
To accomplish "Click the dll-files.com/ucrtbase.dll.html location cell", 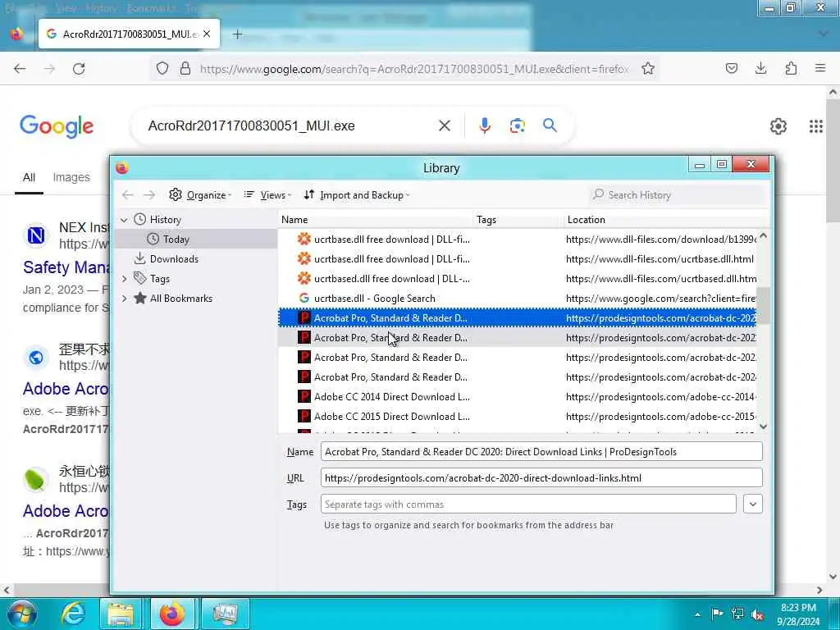I will pos(660,258).
